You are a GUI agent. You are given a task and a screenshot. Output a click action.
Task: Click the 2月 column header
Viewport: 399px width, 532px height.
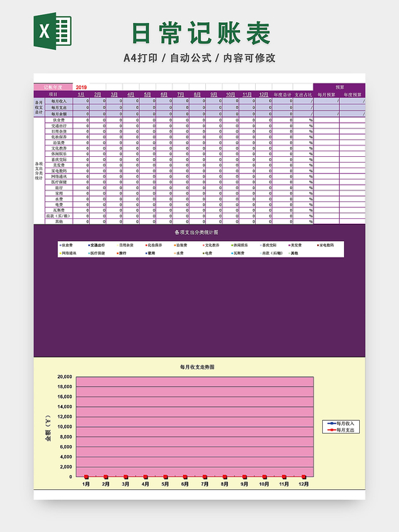(x=98, y=94)
